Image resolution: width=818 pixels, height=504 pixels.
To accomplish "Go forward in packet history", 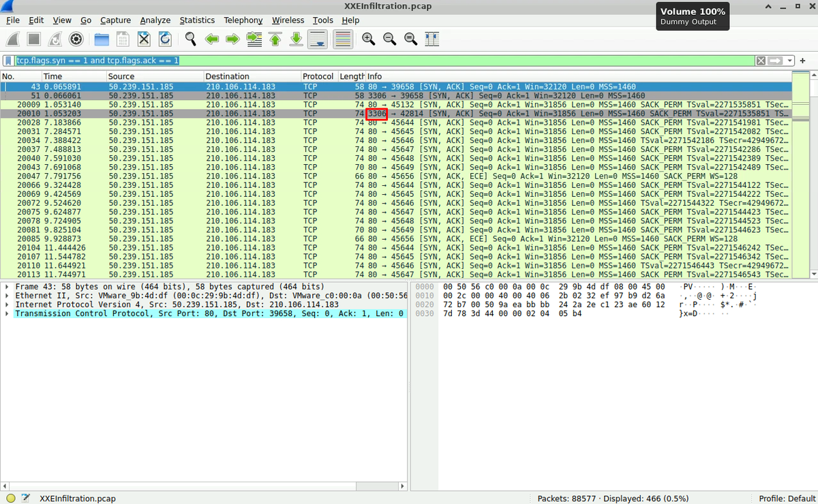I will coord(233,40).
